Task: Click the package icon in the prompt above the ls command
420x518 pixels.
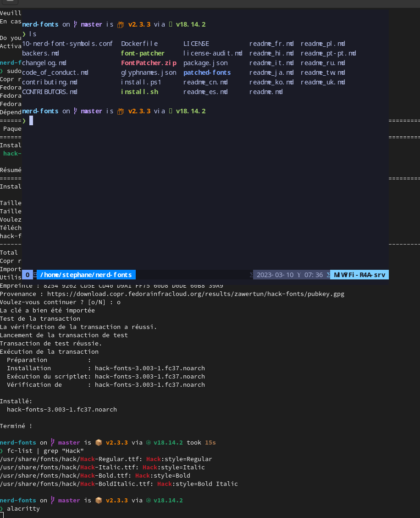Action: click(121, 24)
